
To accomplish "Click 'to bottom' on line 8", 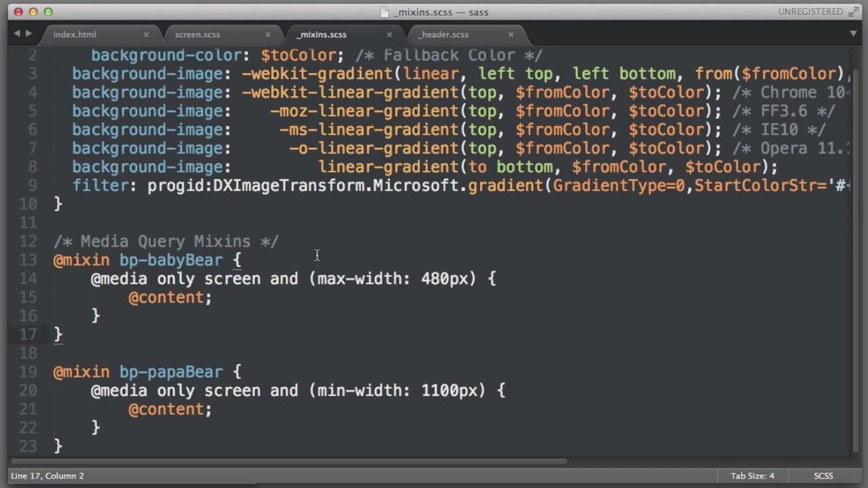I will (511, 167).
